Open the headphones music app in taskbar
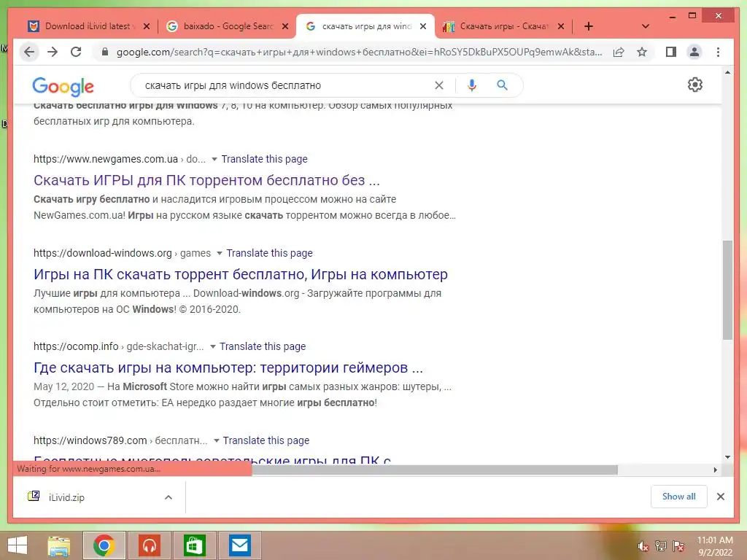This screenshot has width=747, height=560. tap(149, 545)
